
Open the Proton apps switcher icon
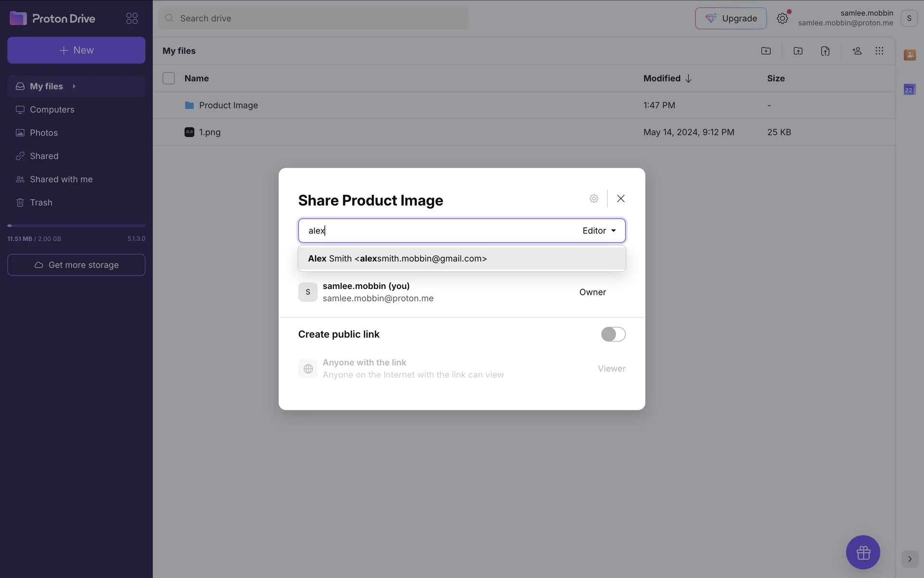(132, 18)
